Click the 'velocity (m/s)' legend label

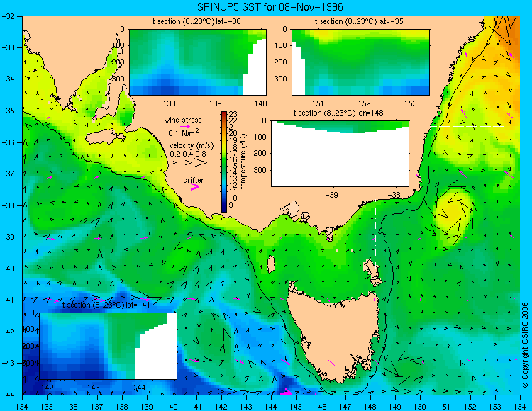click(x=192, y=146)
